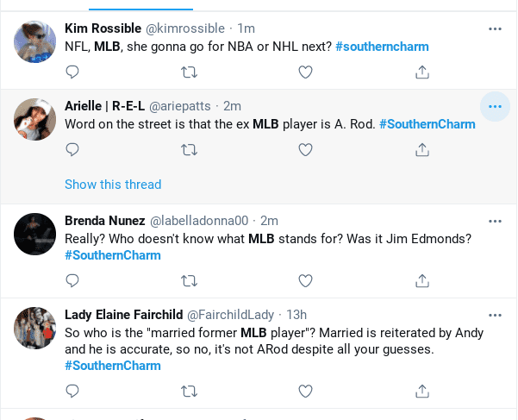The image size is (518, 420).
Task: Open more options on Brenda Nunez's tweet
Action: pos(495,220)
